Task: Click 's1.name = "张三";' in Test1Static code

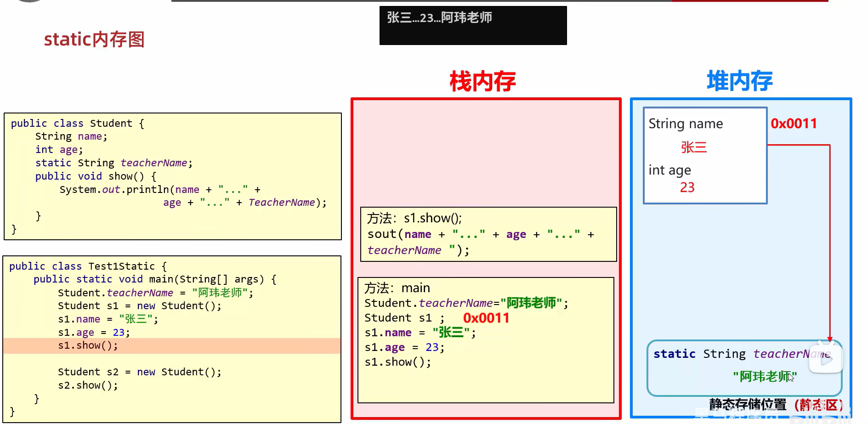Action: pos(108,319)
